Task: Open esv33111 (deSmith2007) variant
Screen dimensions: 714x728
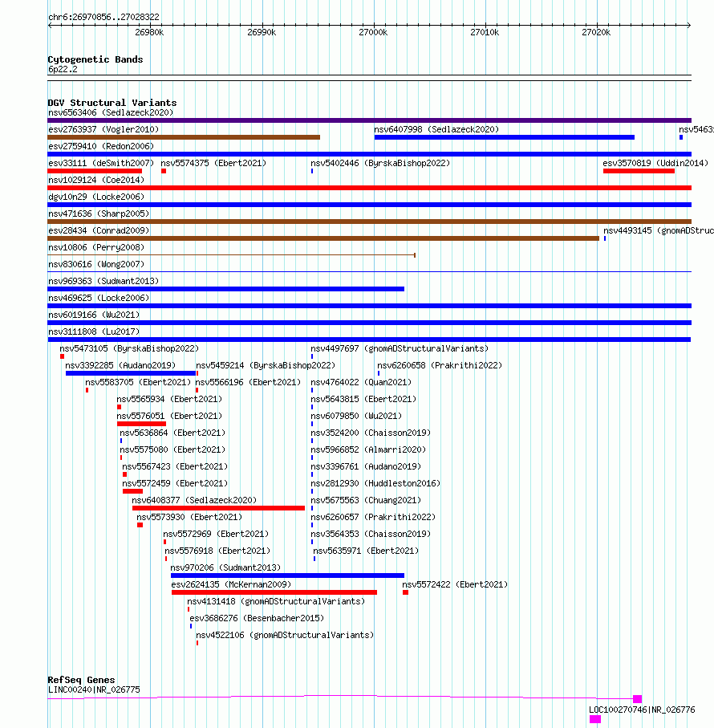Action: coord(101,163)
